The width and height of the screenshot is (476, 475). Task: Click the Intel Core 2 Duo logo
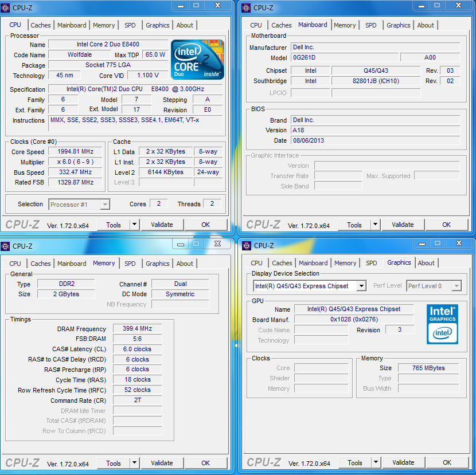tap(197, 60)
